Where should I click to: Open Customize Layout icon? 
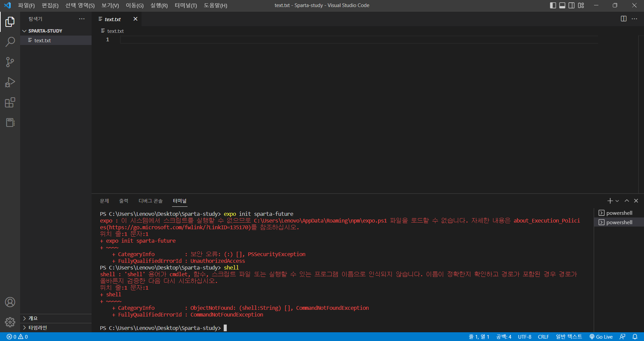coord(581,5)
